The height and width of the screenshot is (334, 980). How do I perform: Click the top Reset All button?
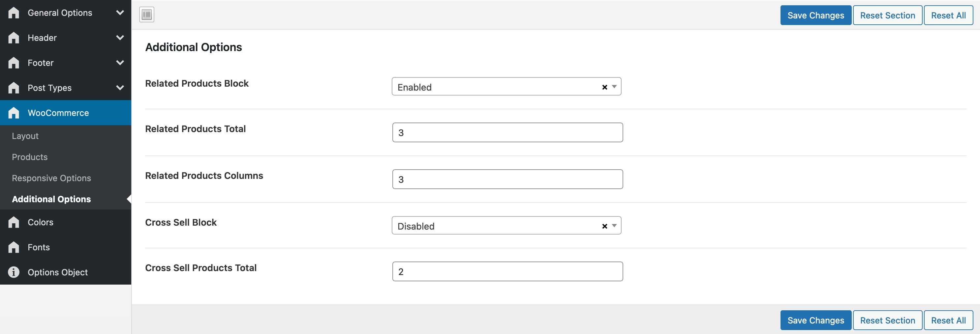948,15
